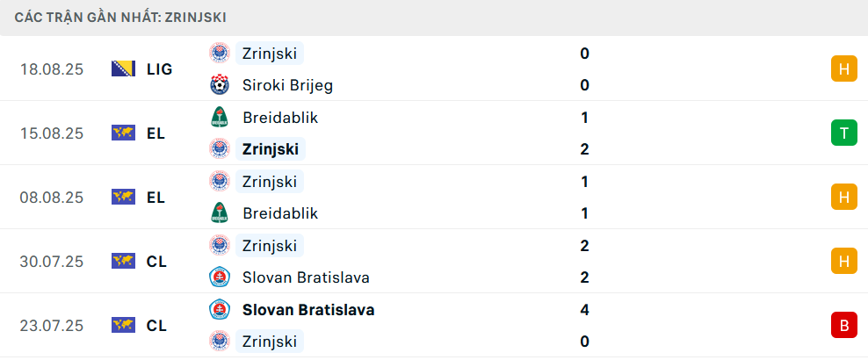Click Slovan Bratislava crest in 23.07.25 match
Viewport: 868px width, 360px height.
point(220,310)
